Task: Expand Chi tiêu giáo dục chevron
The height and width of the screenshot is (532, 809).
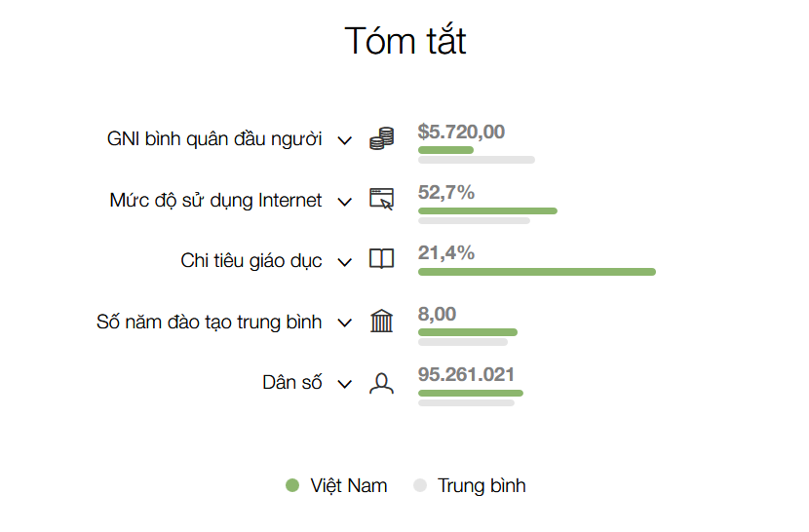Action: (344, 262)
